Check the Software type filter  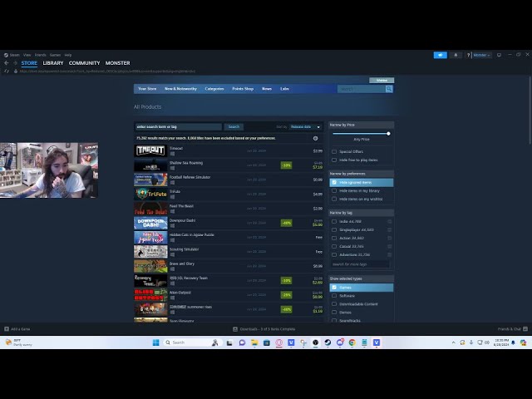click(334, 295)
